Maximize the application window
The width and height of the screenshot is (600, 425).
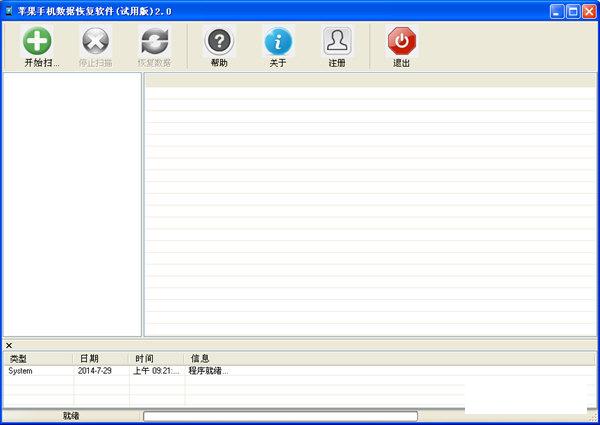573,11
